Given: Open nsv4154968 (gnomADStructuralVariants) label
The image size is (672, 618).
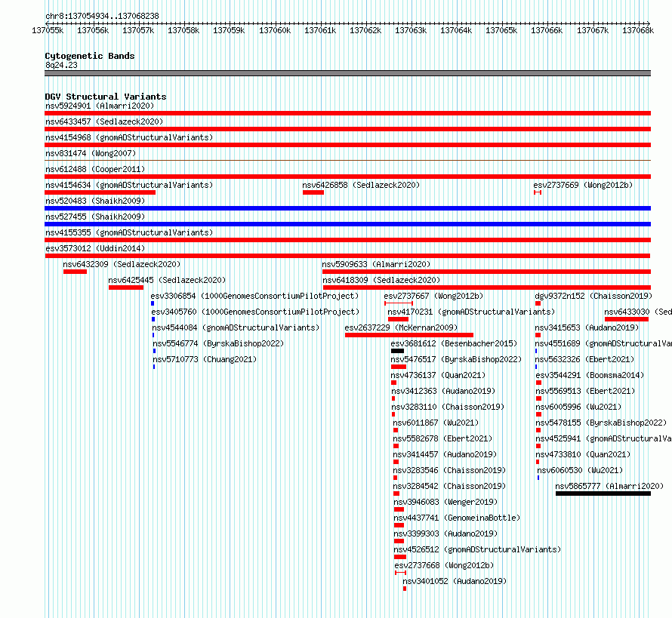Looking at the screenshot, I should pos(129,137).
